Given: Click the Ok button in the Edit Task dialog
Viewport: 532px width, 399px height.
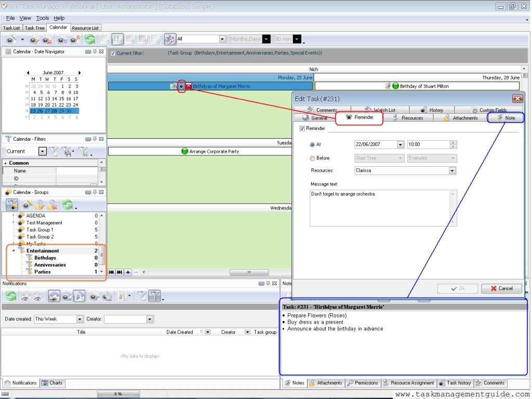Looking at the screenshot, I should (x=458, y=289).
